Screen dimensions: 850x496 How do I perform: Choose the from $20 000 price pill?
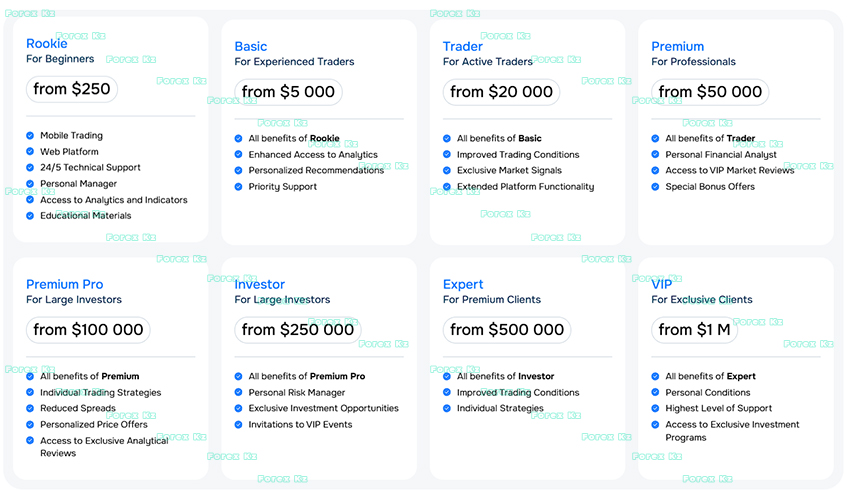(501, 92)
